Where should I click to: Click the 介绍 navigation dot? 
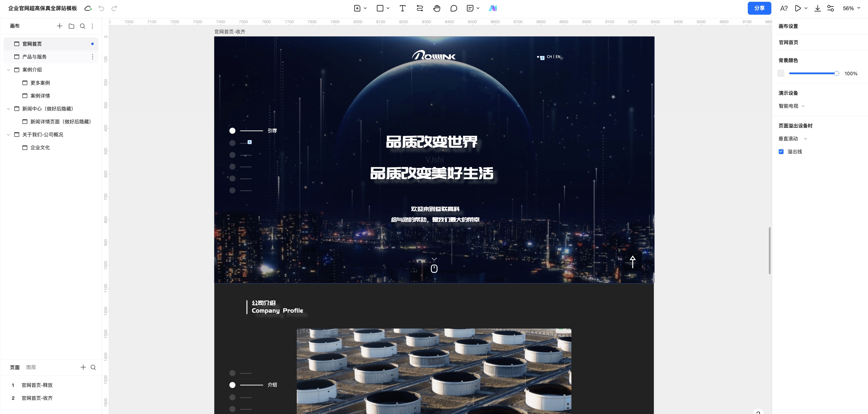tap(232, 385)
